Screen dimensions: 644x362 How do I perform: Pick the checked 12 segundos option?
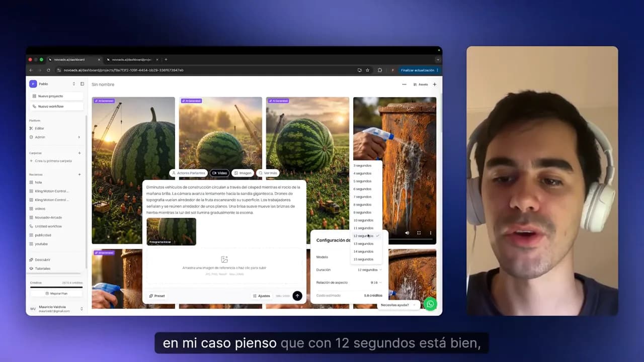(366, 236)
